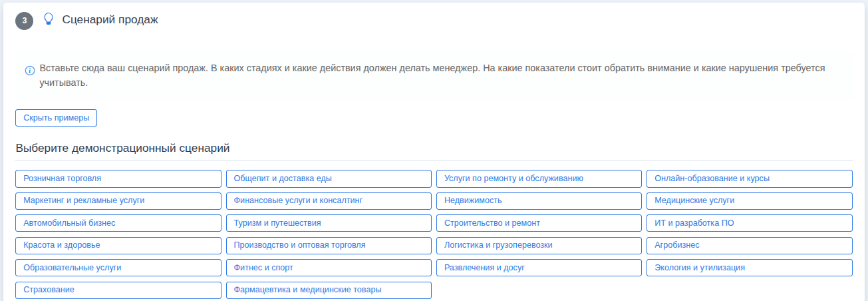Pick the Недвижимость demo scenario
This screenshot has width=868, height=301.
(539, 200)
